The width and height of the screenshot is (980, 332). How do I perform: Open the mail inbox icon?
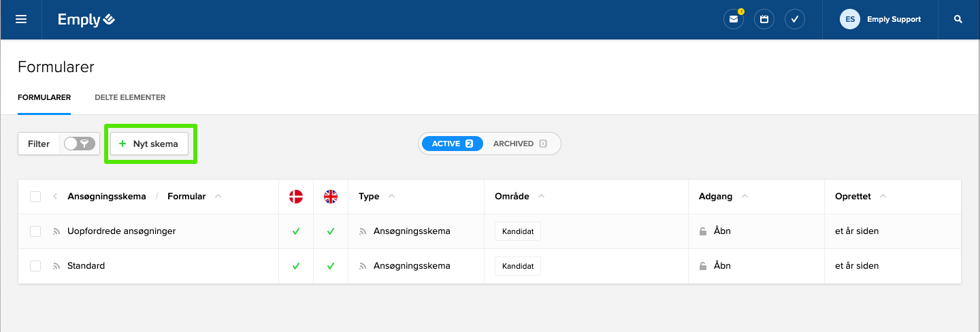tap(733, 20)
